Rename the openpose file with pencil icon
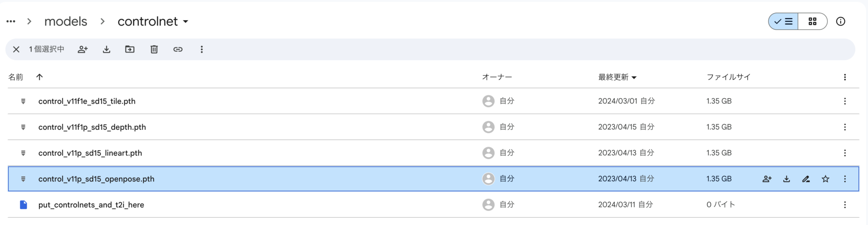 806,179
